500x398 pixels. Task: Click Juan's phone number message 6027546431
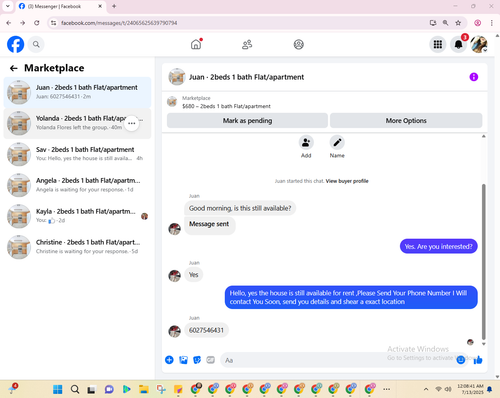pyautogui.click(x=206, y=330)
